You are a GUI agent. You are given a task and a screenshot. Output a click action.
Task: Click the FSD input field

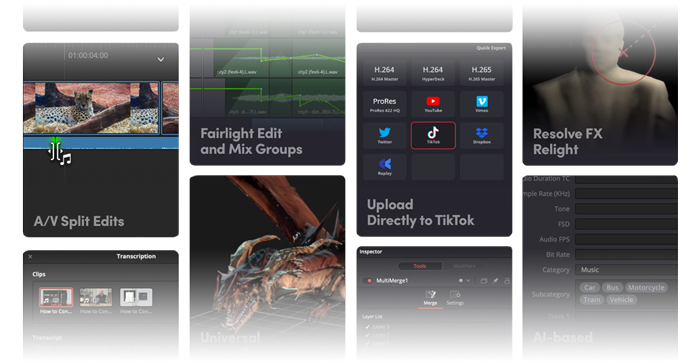click(x=626, y=224)
